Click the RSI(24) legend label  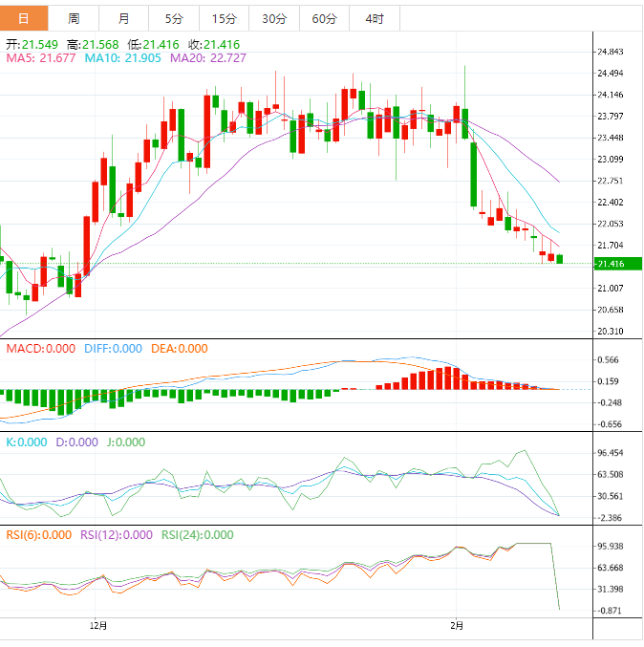(197, 535)
